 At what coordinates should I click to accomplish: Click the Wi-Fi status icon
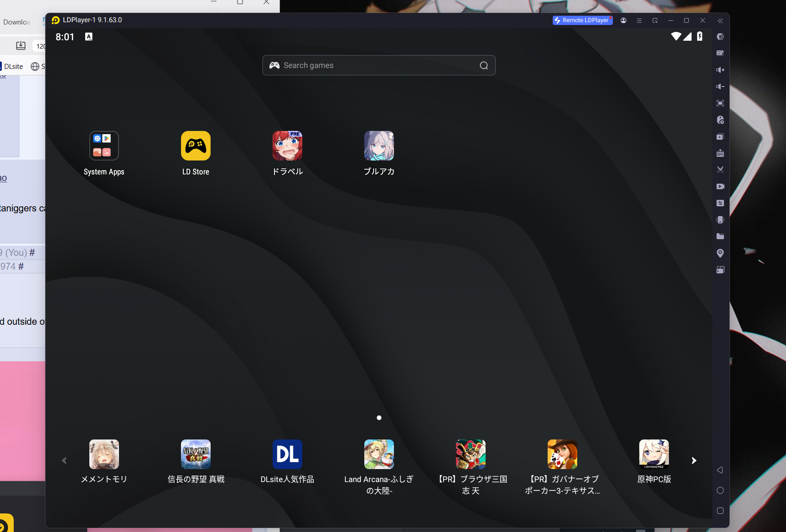pyautogui.click(x=676, y=36)
